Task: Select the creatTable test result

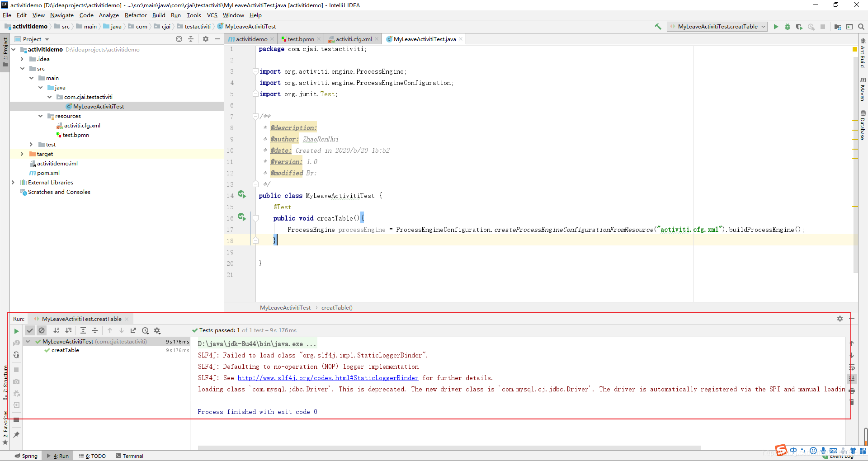Action: tap(65, 350)
